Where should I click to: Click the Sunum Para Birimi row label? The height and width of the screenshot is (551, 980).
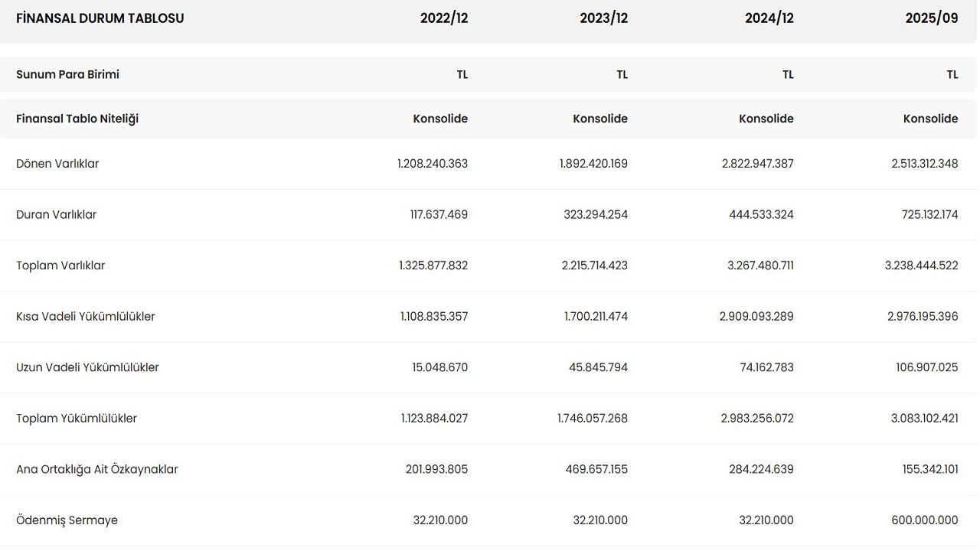(x=67, y=74)
